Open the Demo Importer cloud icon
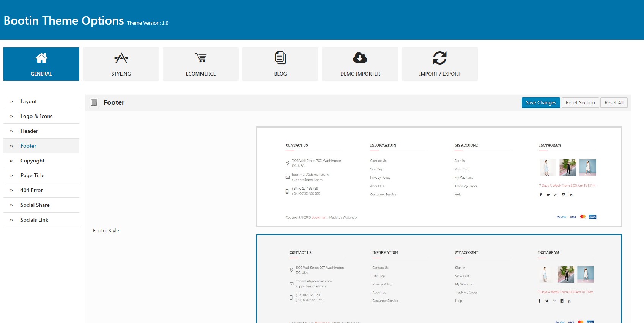 tap(360, 58)
